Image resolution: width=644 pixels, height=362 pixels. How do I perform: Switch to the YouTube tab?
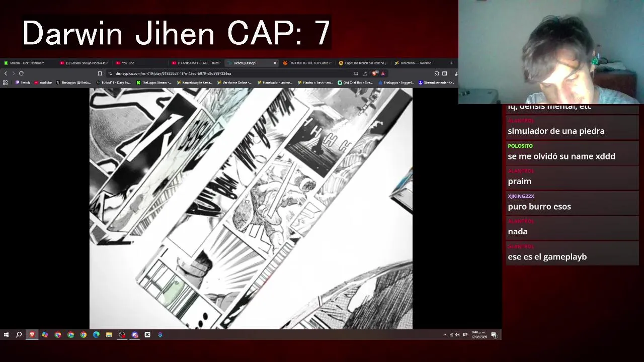click(140, 63)
